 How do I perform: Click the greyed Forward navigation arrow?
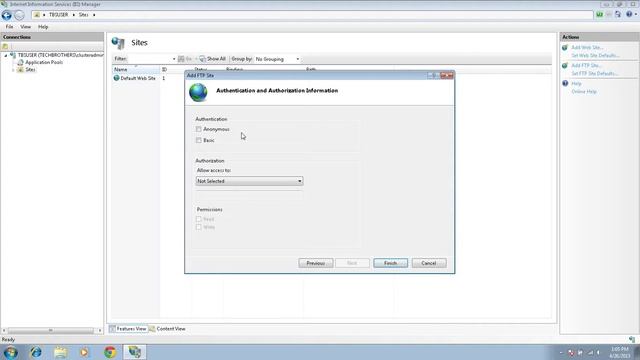(x=19, y=15)
